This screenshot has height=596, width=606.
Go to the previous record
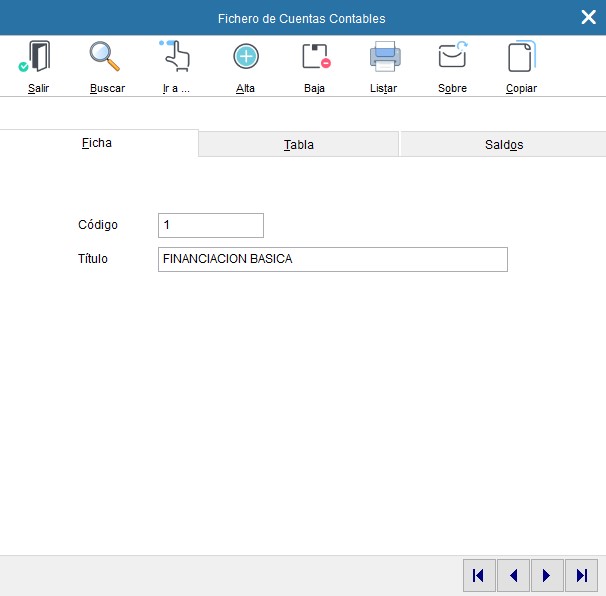point(513,575)
